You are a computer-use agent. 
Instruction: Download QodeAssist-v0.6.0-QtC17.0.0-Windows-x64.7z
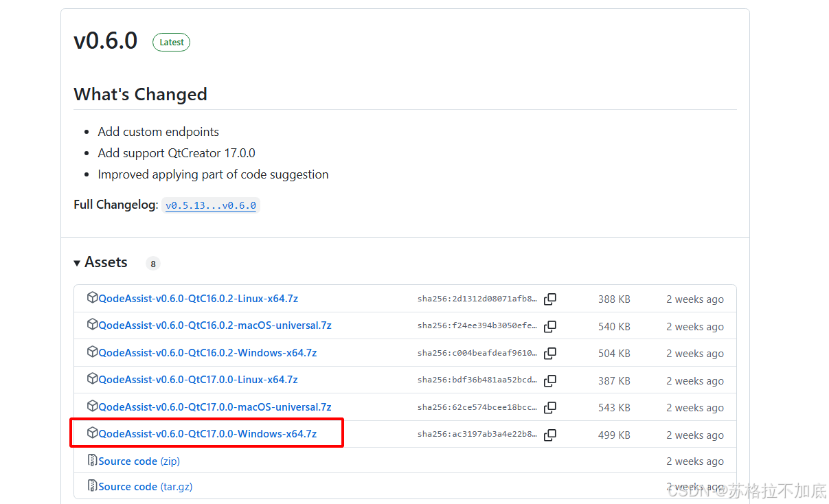point(207,434)
